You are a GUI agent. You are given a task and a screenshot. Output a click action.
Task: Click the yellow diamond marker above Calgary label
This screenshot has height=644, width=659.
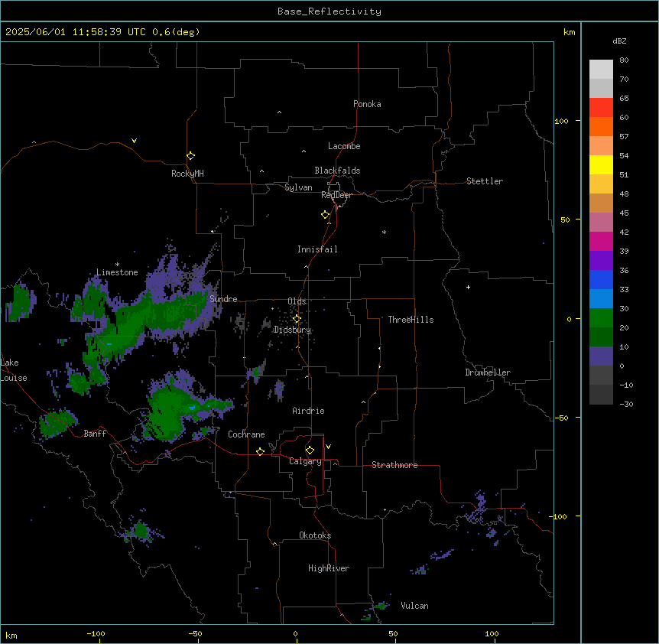[x=310, y=450]
